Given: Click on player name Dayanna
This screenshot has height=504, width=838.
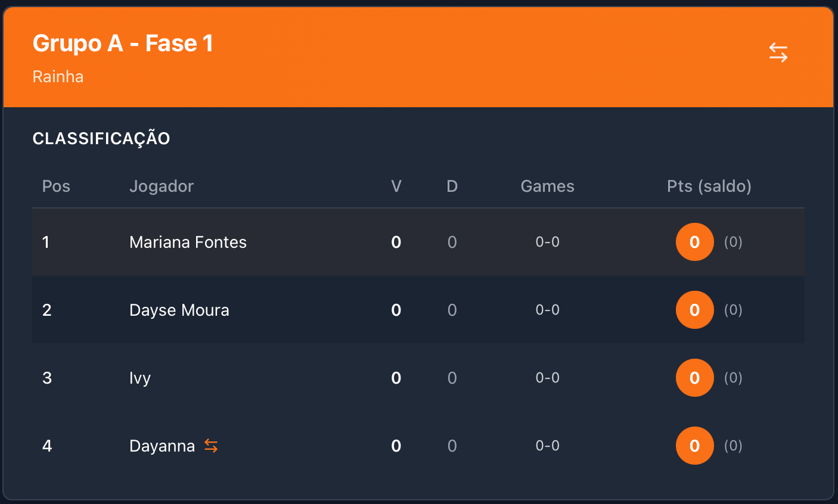Looking at the screenshot, I should pyautogui.click(x=162, y=446).
